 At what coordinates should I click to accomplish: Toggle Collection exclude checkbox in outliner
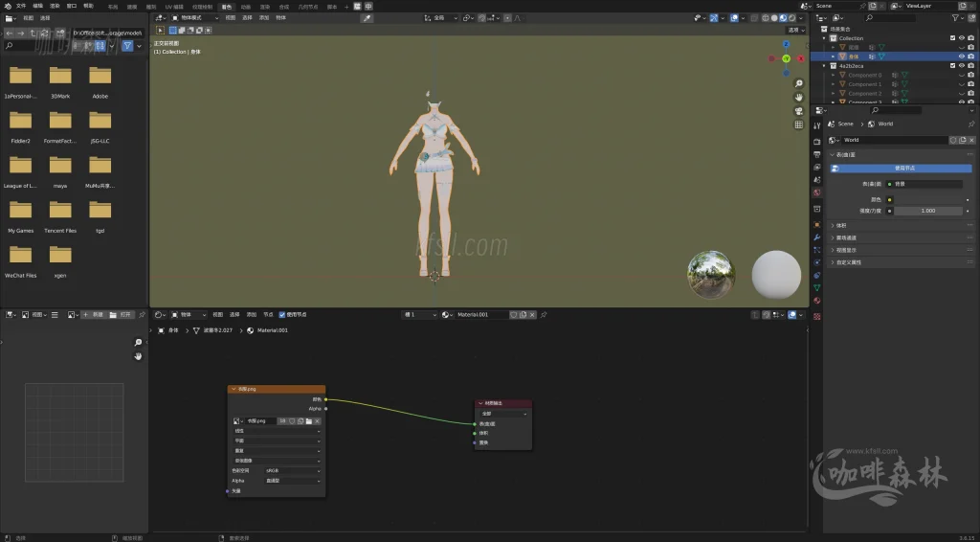[x=952, y=38]
